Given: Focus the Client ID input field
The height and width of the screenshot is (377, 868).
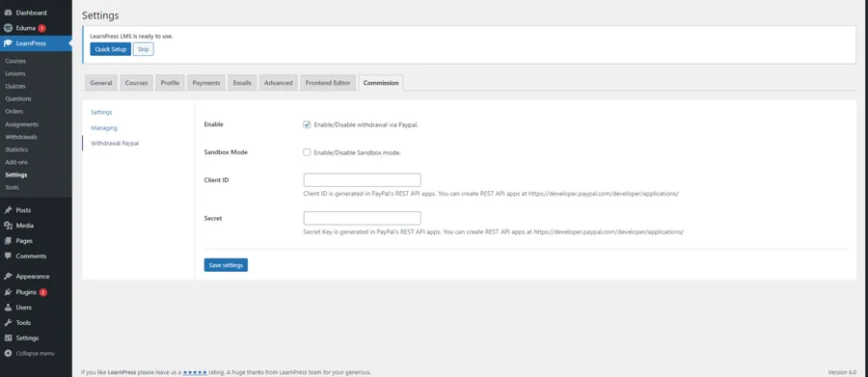Looking at the screenshot, I should 362,180.
